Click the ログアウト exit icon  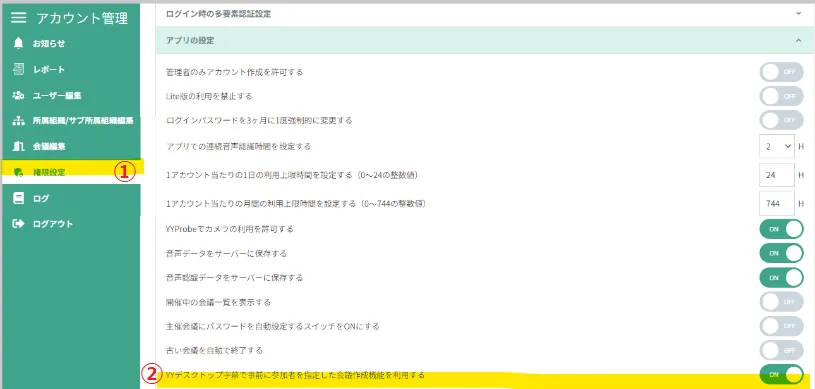[x=19, y=224]
